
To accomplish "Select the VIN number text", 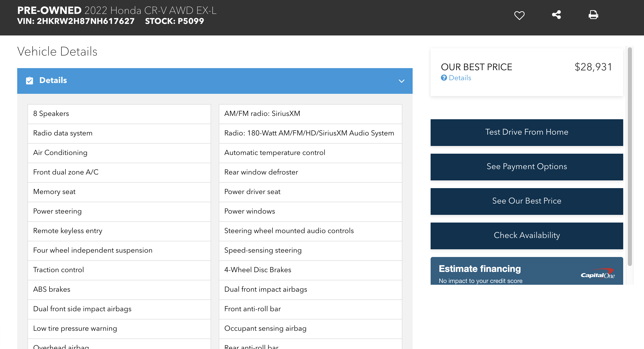I will (86, 21).
